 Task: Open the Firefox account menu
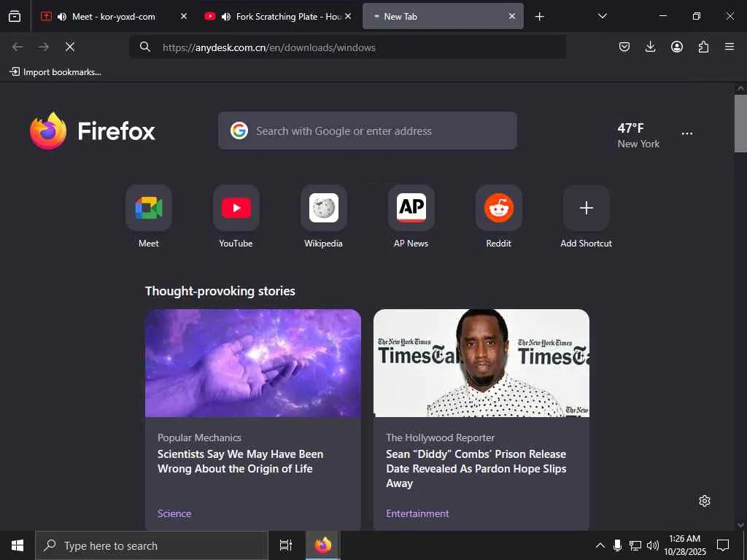pyautogui.click(x=677, y=47)
